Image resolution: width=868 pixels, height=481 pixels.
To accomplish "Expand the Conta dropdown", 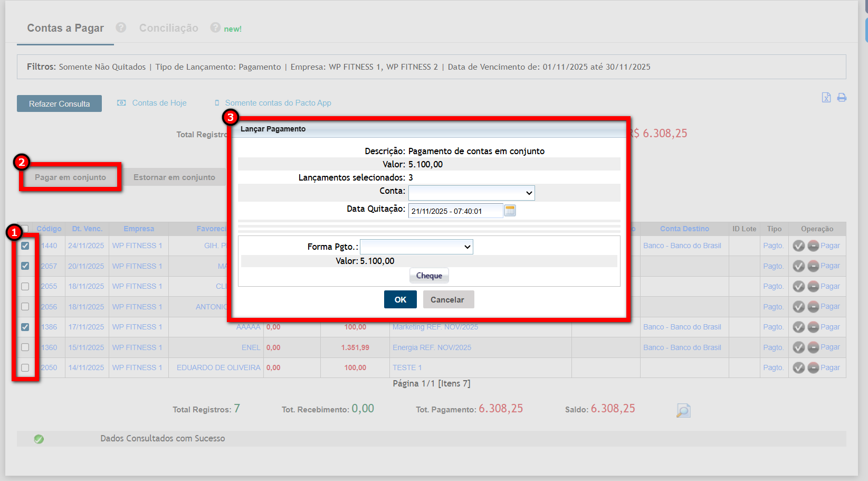I will [x=471, y=193].
